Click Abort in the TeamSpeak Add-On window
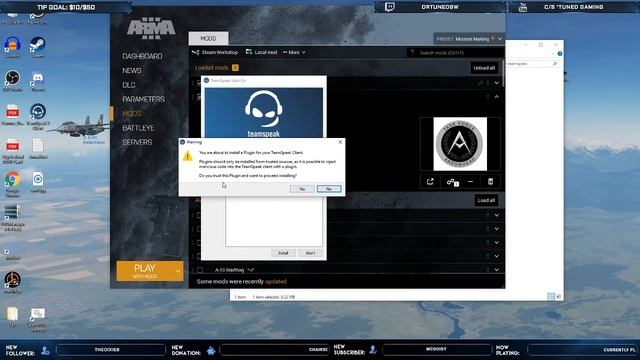The height and width of the screenshot is (360, 640). (x=310, y=253)
